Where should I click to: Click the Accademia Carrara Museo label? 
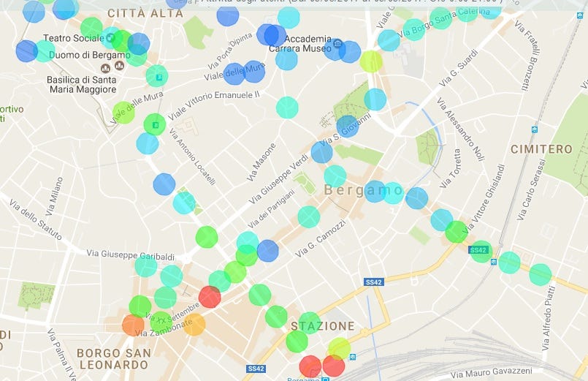(300, 44)
